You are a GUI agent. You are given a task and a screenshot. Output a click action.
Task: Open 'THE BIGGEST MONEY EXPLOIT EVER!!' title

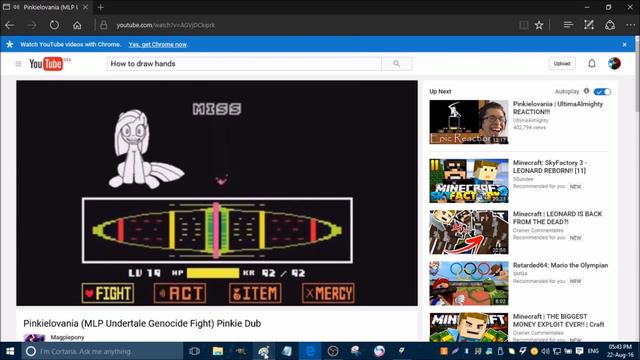558,320
